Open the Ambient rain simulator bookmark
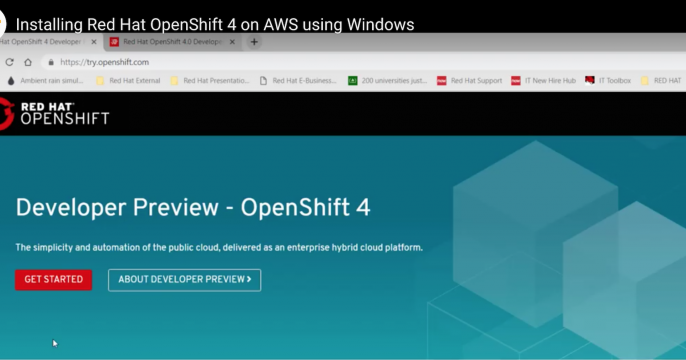Image resolution: width=686 pixels, height=360 pixels. 46,80
